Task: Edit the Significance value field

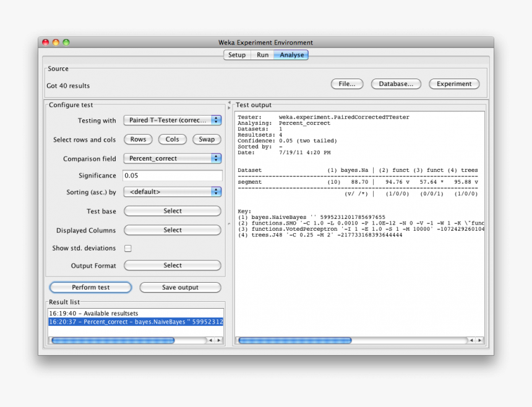Action: (x=172, y=175)
